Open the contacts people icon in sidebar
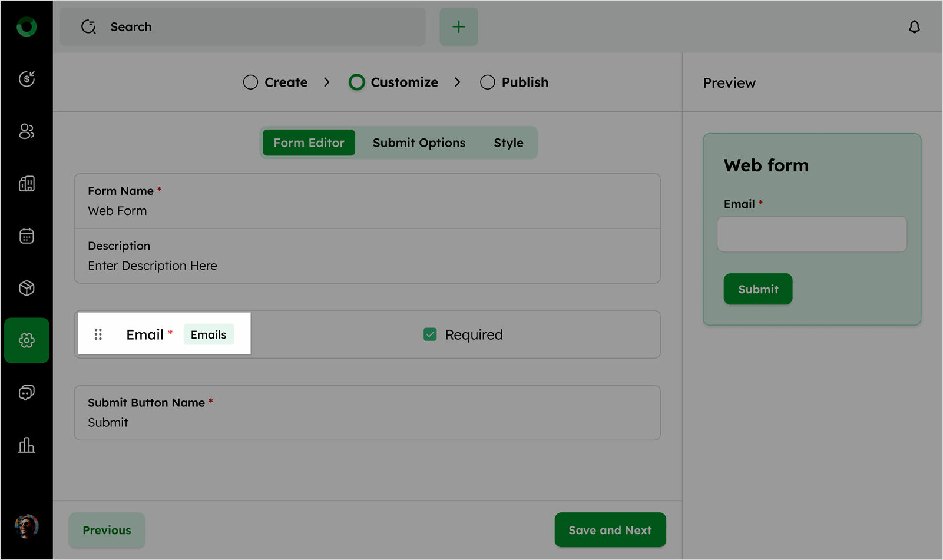The image size is (943, 560). [27, 131]
